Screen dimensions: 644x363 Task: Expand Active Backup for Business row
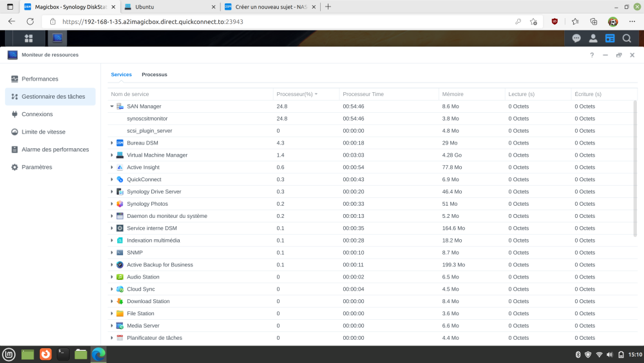pyautogui.click(x=111, y=265)
